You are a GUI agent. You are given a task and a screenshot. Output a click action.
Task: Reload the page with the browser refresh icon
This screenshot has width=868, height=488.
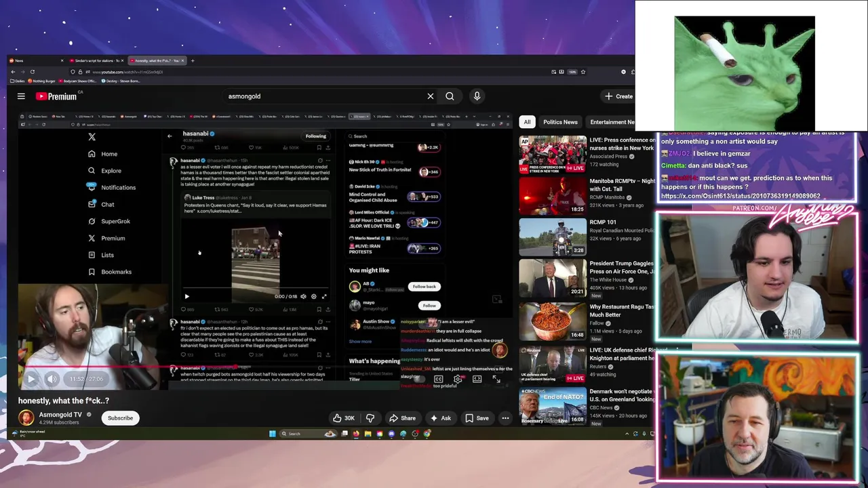(32, 71)
